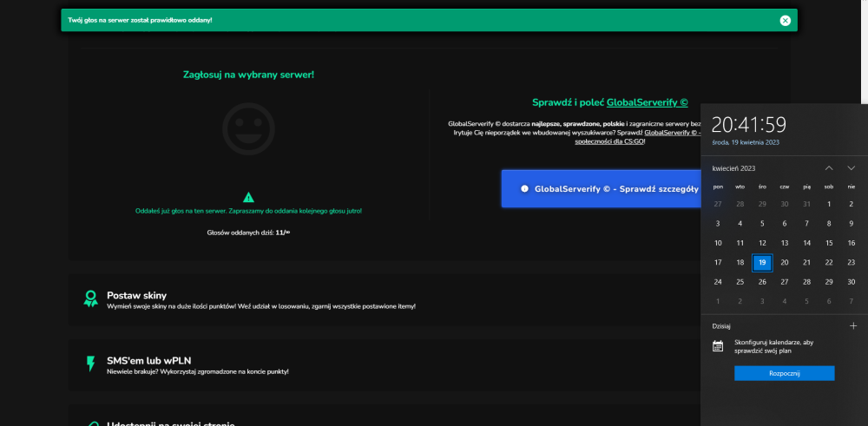Click the Głosów oddanych dziś: 11 text

248,233
